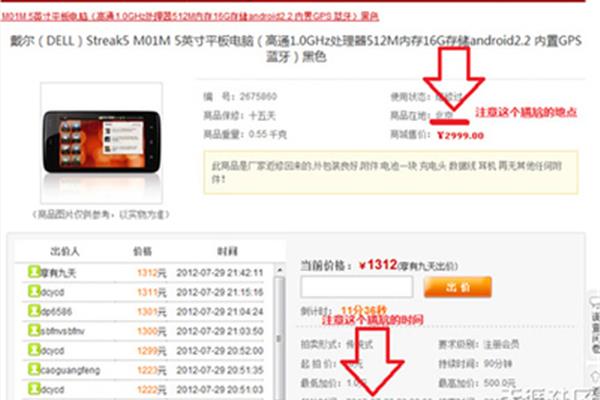Click bidder name caoguangfeng
Image resolution: width=600 pixels, height=400 pixels.
[70, 370]
